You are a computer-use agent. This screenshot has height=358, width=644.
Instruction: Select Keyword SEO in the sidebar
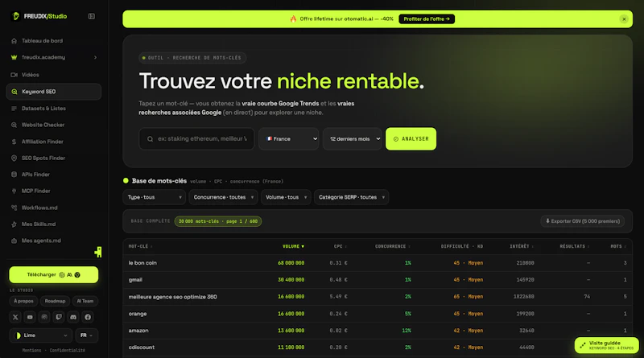point(53,92)
